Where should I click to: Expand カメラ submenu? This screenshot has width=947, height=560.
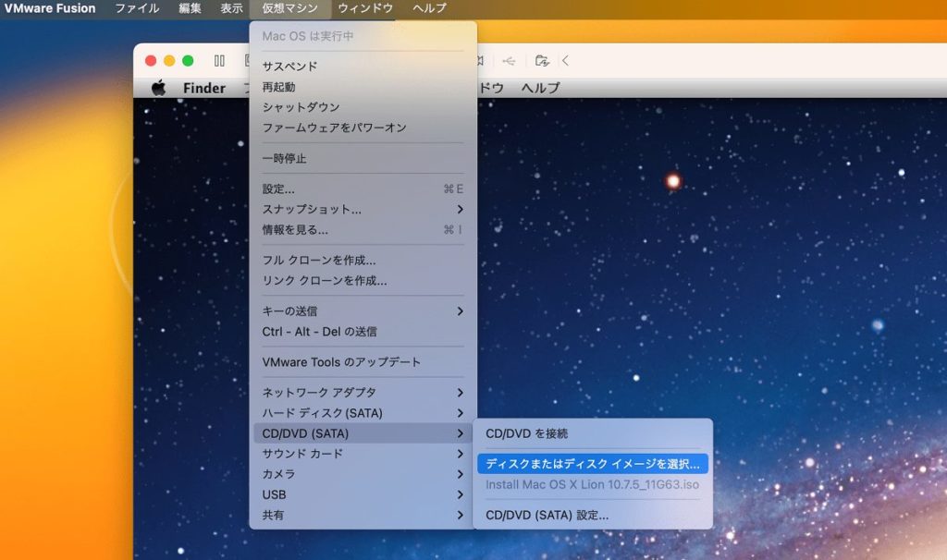pos(363,474)
